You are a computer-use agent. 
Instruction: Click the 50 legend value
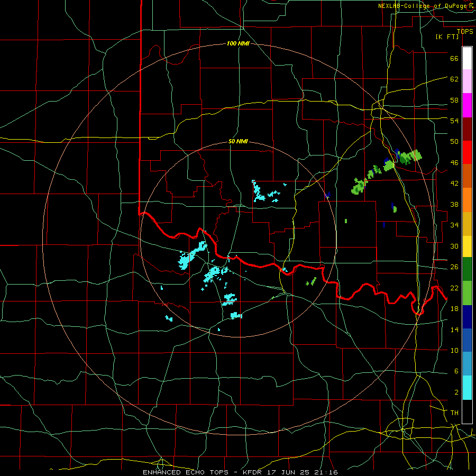(454, 141)
